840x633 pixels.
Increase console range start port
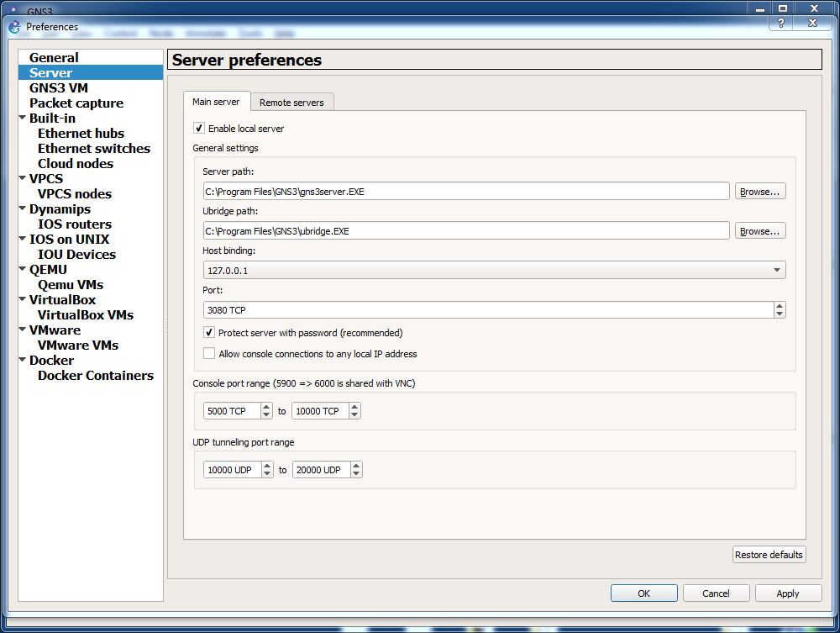[x=266, y=407]
